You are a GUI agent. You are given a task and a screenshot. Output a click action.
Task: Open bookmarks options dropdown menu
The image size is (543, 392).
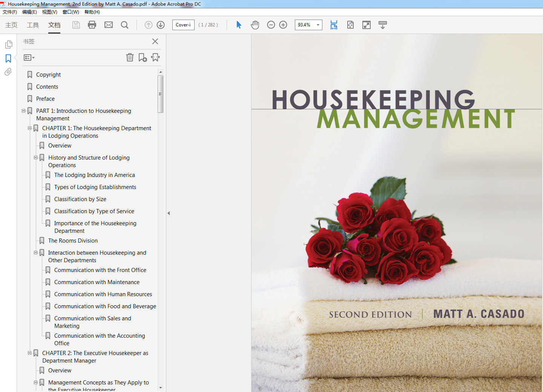29,58
